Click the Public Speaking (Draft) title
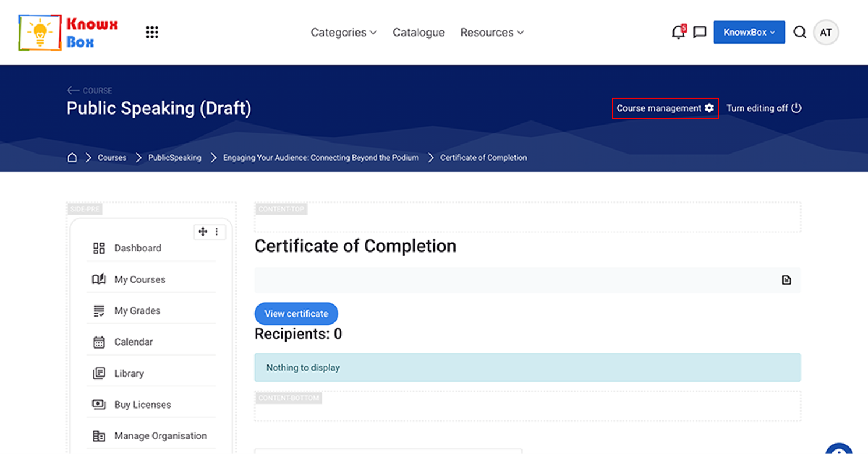 tap(159, 108)
